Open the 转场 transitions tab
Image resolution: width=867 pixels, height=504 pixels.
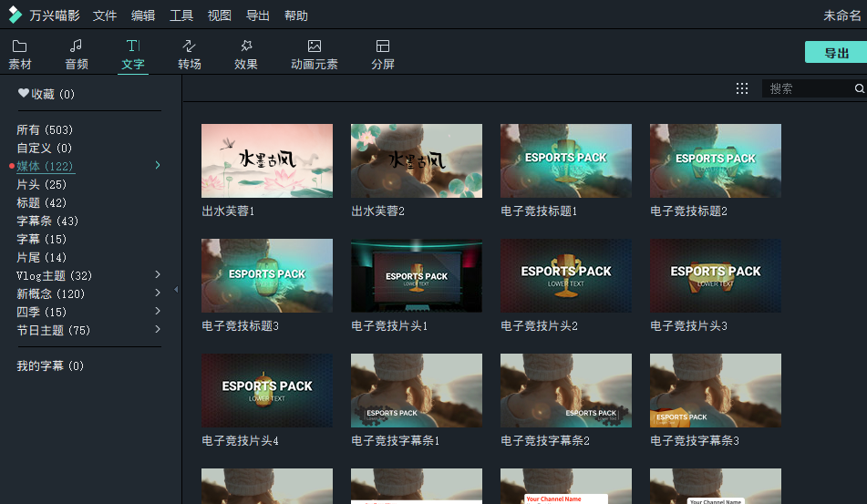pos(189,55)
